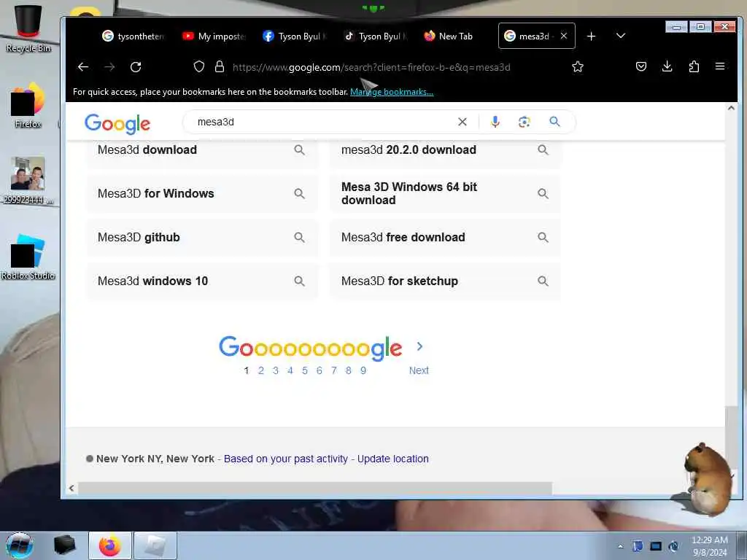Open related search Mesa3D github
The image size is (747, 560).
202,237
